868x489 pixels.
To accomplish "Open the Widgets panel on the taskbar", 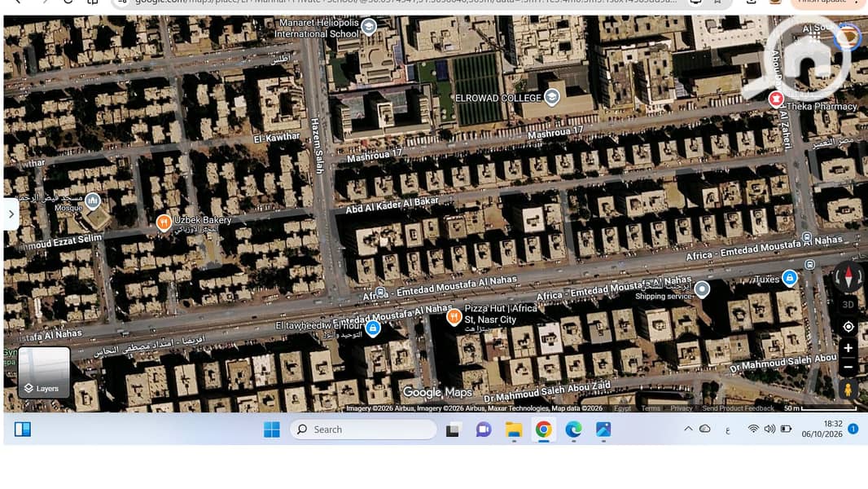I will [x=23, y=430].
